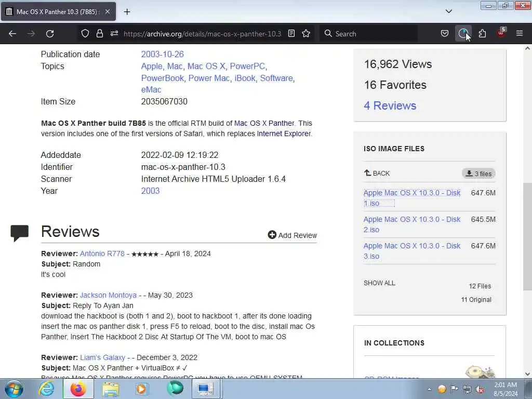Open a new tab with the plus button
This screenshot has width=532, height=399.
coord(127,12)
